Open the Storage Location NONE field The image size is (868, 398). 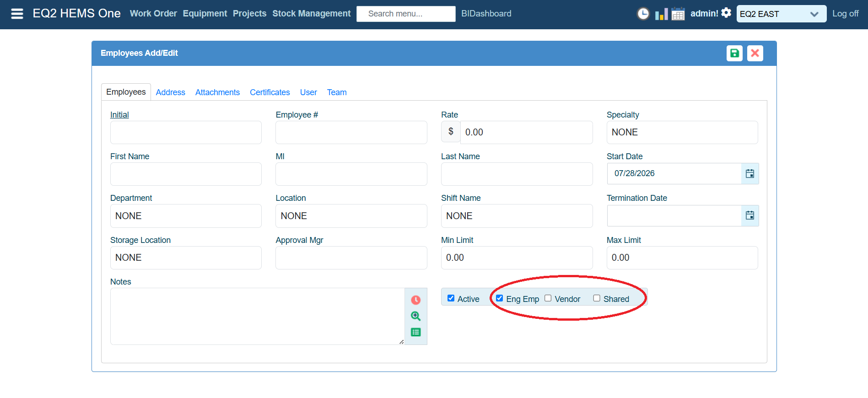point(186,258)
